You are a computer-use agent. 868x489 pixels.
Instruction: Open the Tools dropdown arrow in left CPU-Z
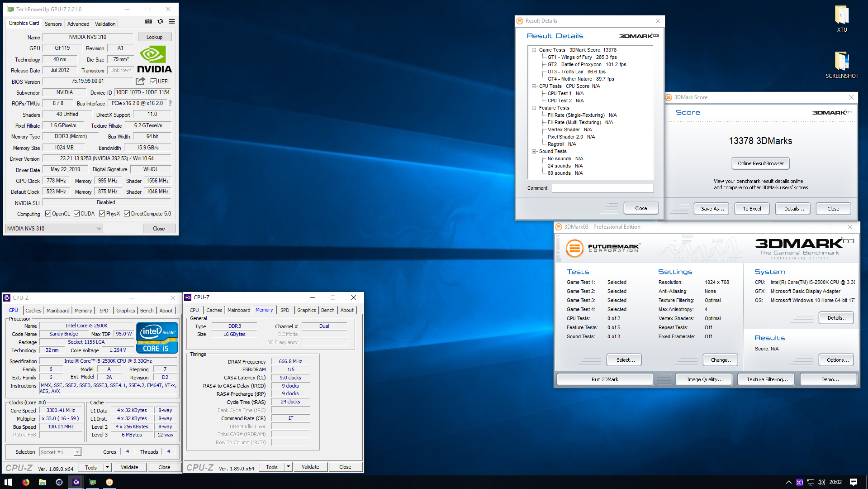click(108, 467)
